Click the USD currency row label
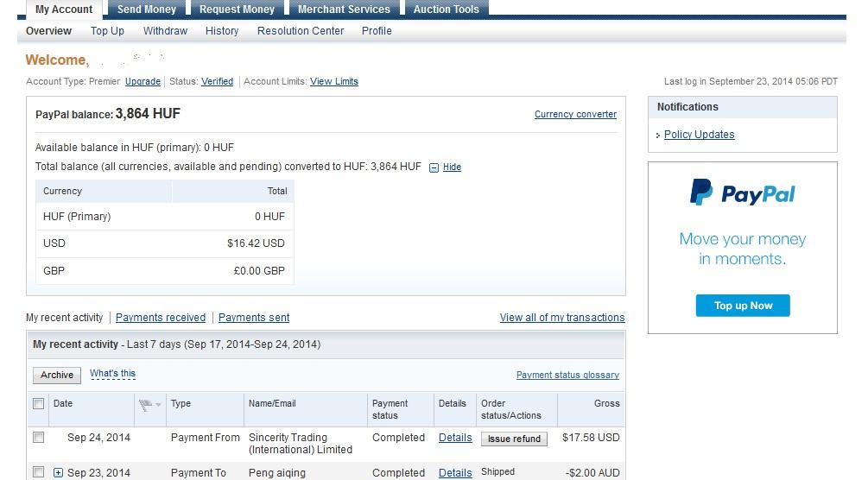Image resolution: width=868 pixels, height=480 pixels. [x=54, y=243]
